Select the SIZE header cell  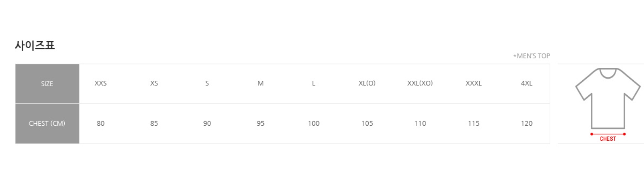click(x=47, y=84)
